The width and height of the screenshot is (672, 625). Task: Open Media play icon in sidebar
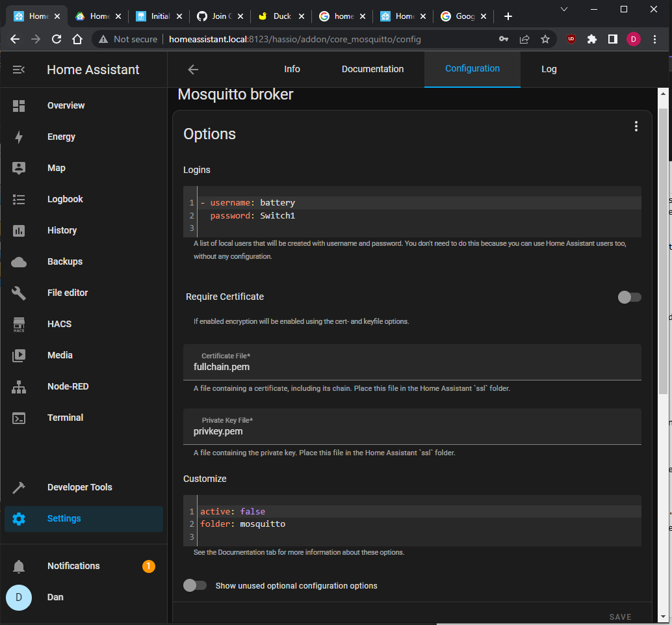(x=19, y=355)
